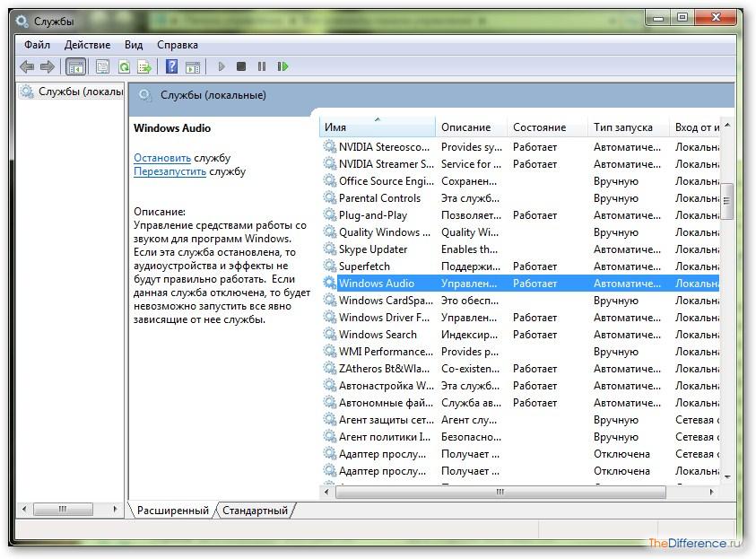Screen dimensions: 756x559
Task: Toggle the console tree toolbar icon
Action: coord(75,66)
